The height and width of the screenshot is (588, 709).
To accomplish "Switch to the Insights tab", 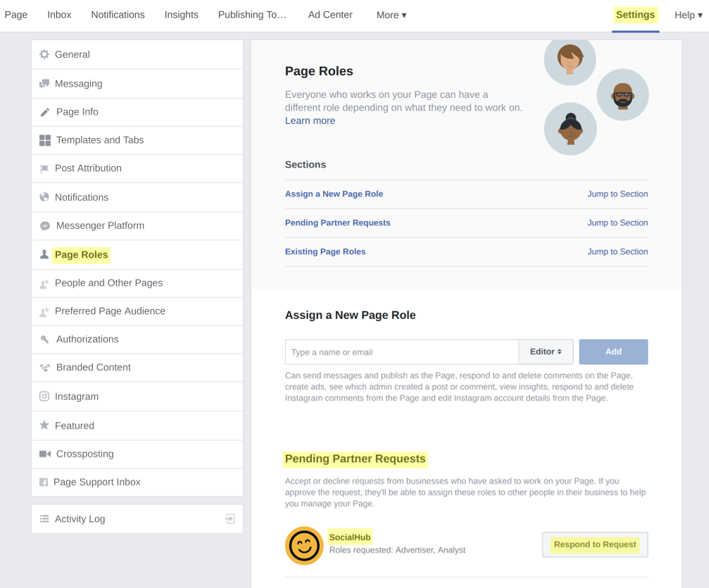I will click(181, 15).
